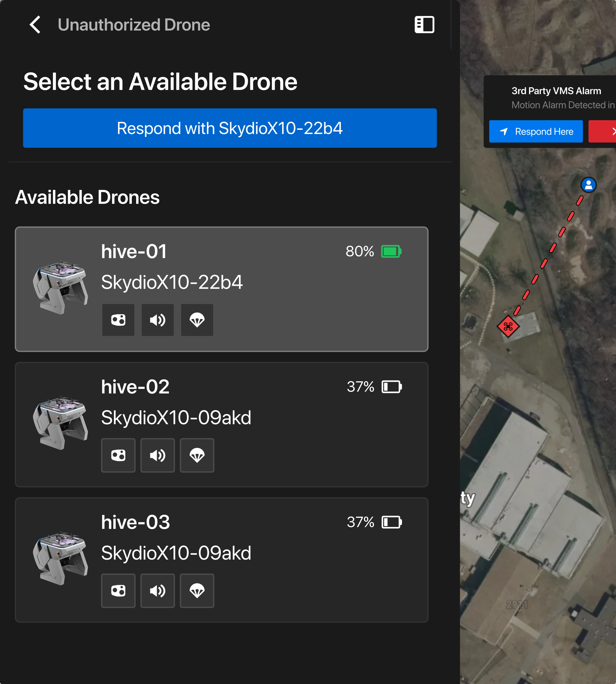Dismiss the alarm with red X button

602,131
